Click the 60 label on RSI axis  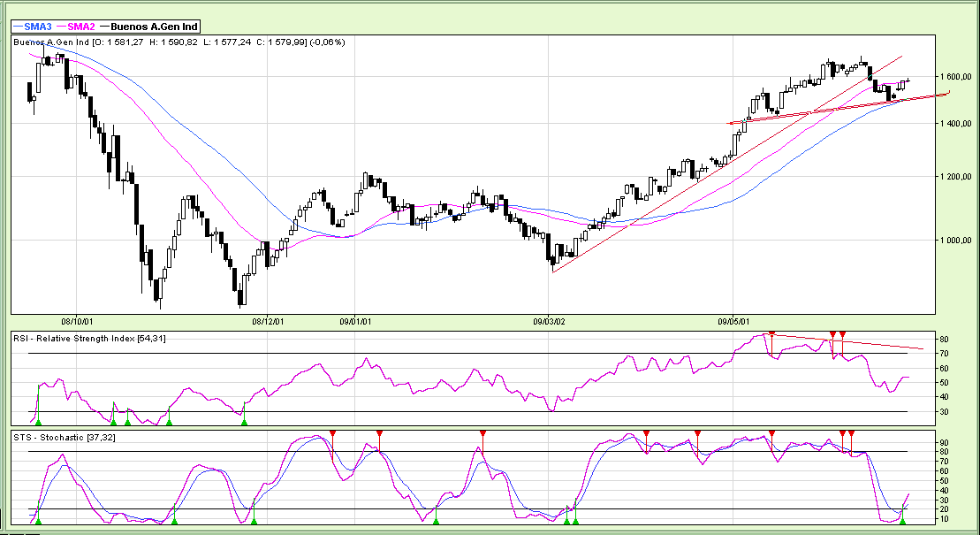point(945,369)
